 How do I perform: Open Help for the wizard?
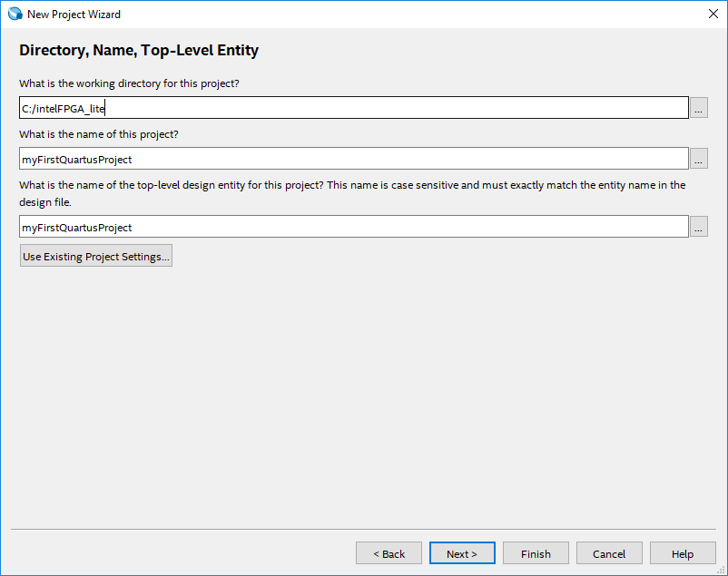point(683,553)
